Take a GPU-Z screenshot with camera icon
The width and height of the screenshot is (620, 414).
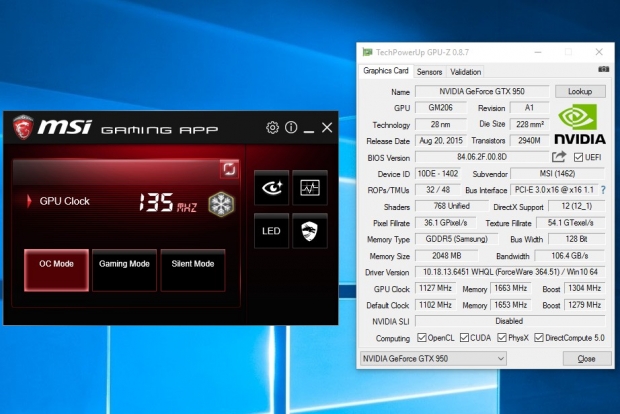603,69
